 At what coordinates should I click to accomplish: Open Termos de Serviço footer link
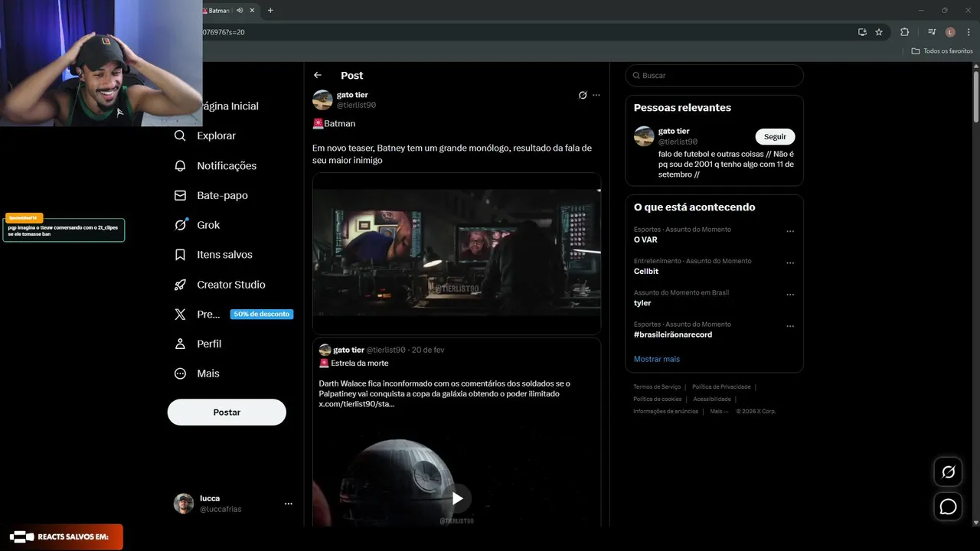pyautogui.click(x=657, y=387)
